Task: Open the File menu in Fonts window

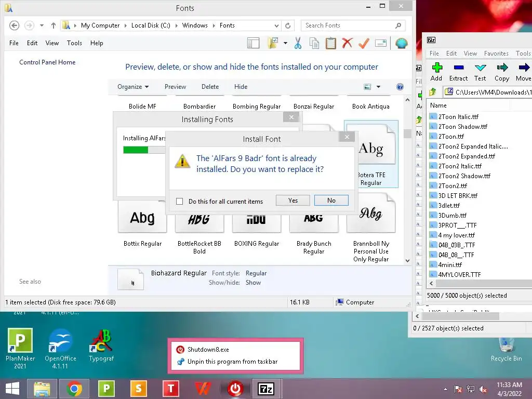Action: tap(14, 43)
